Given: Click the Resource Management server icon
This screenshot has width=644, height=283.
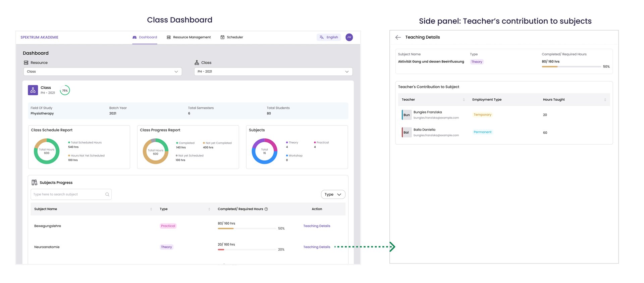Looking at the screenshot, I should [169, 37].
